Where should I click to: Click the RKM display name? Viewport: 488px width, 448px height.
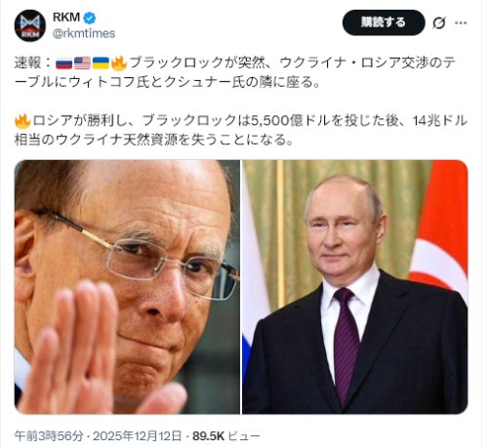(x=66, y=18)
